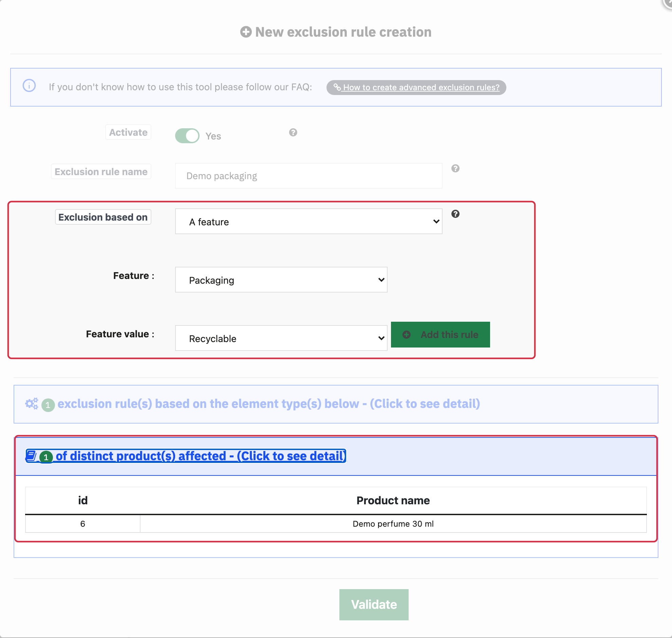Click the book icon before distinct products affected

[x=31, y=456]
